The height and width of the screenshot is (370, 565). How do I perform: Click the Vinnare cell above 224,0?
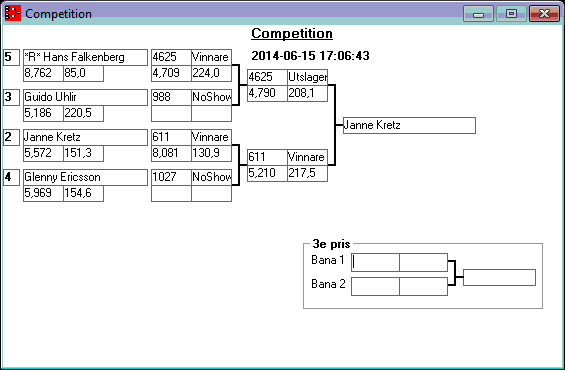click(x=212, y=57)
